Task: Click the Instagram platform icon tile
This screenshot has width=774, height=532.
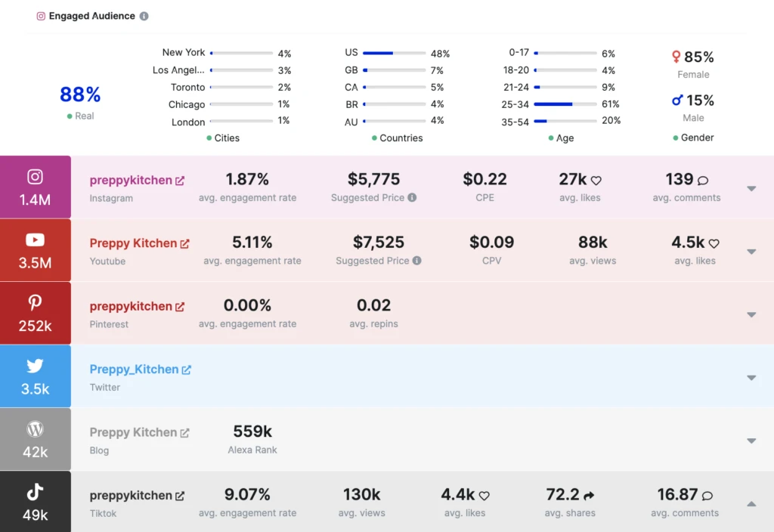Action: coord(35,187)
